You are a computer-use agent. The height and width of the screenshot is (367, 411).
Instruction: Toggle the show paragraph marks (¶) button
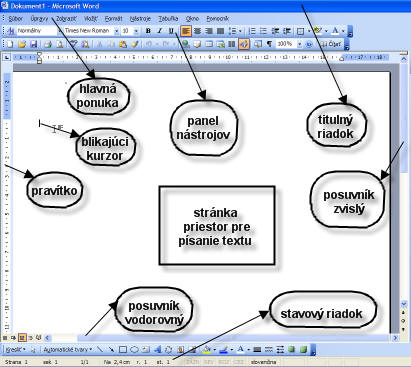tap(269, 44)
